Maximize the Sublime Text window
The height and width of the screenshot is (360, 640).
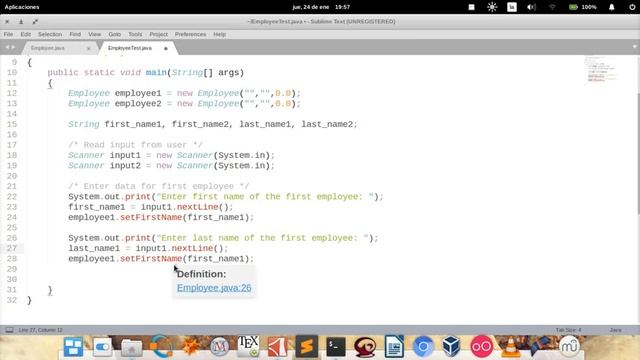35,22
